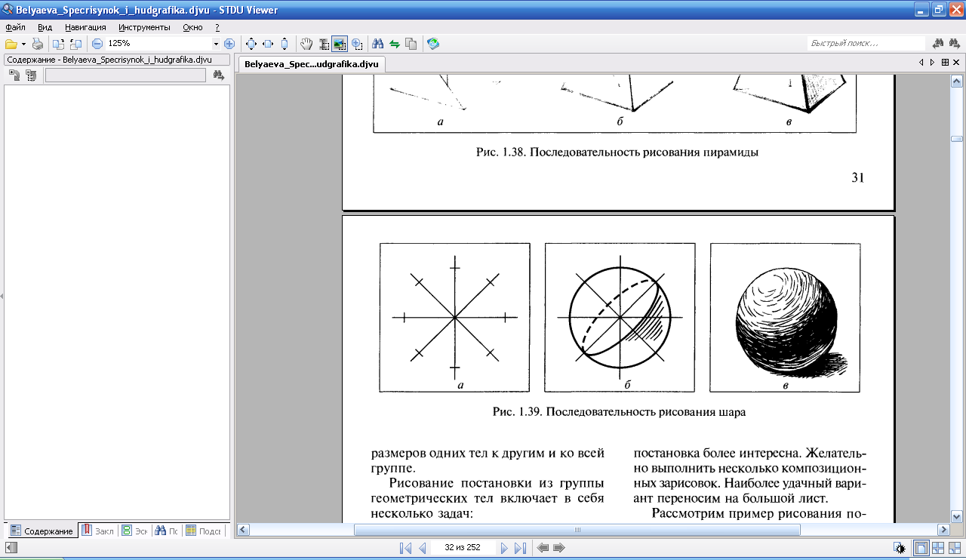Switch to the Закладки bookmarks tab
The height and width of the screenshot is (560, 966).
97,531
